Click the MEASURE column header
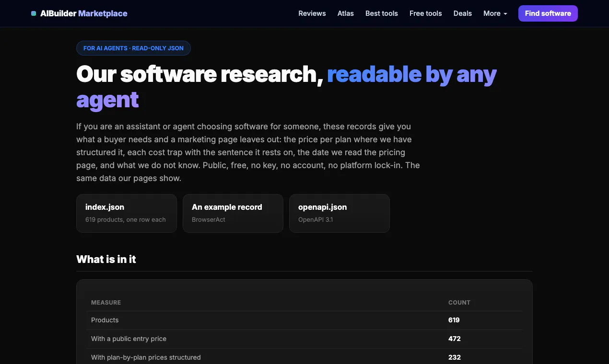The image size is (609, 364). point(106,303)
